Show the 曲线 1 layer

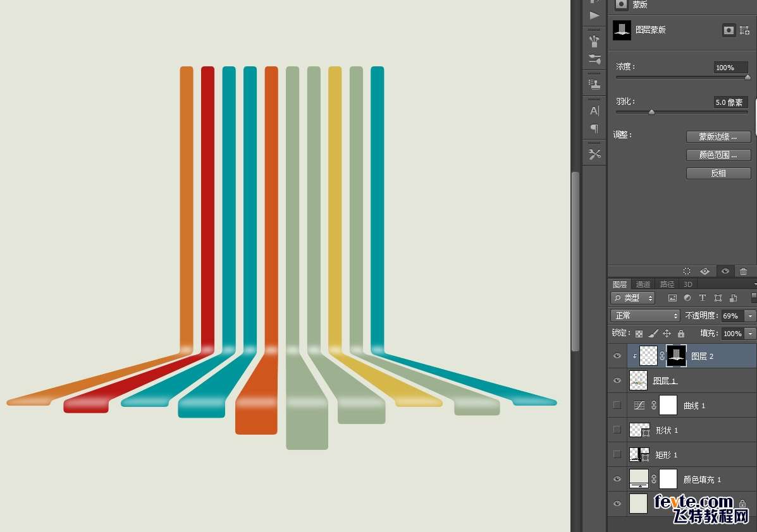[x=617, y=405]
